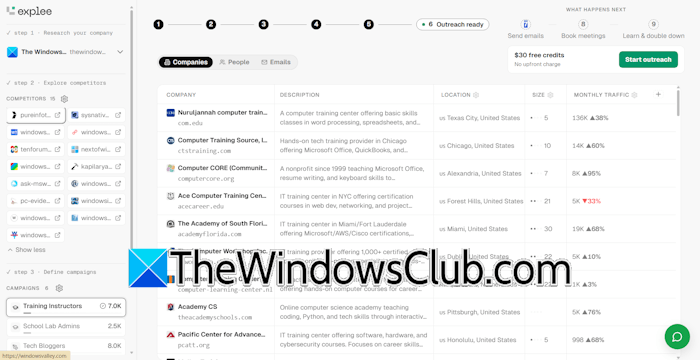The image size is (700, 360).
Task: Open Ace Computer Training Center row
Action: point(417,201)
